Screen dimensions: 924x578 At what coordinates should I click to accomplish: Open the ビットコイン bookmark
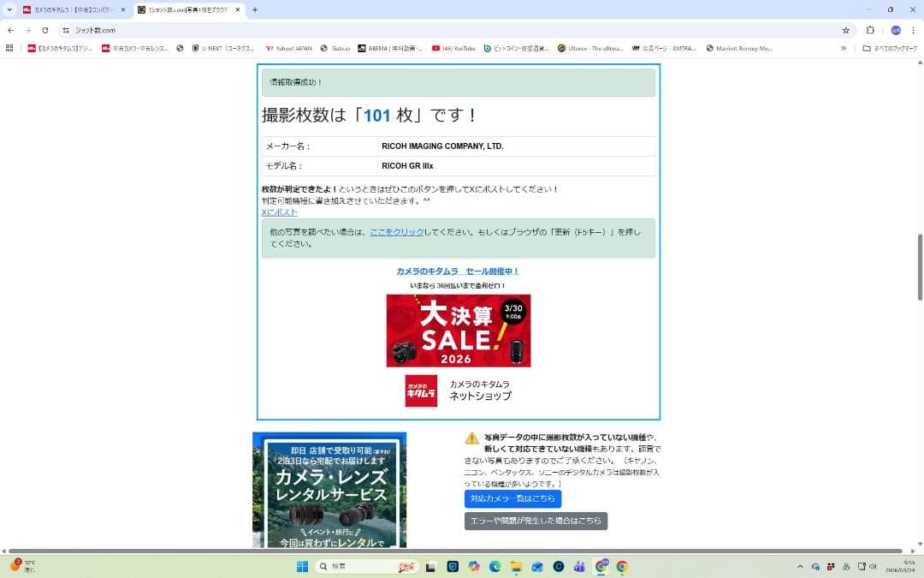(x=516, y=48)
